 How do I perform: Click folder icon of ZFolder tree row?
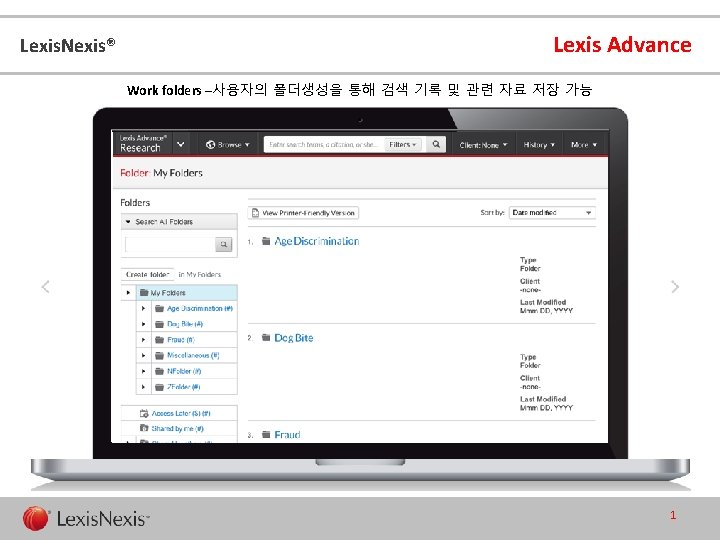point(159,387)
